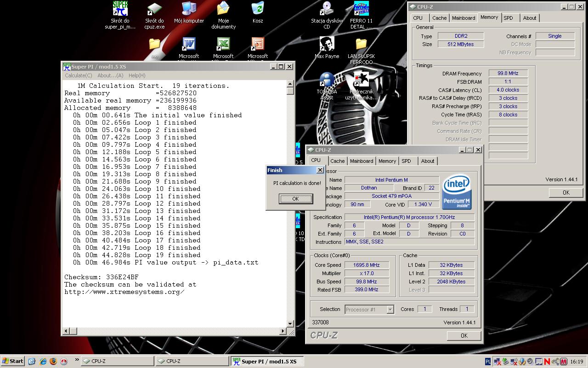Open the Windows Start menu

tap(13, 361)
